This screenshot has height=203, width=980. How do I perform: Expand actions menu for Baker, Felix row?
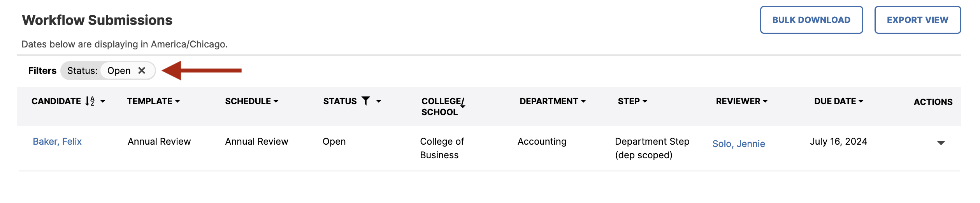pyautogui.click(x=941, y=143)
